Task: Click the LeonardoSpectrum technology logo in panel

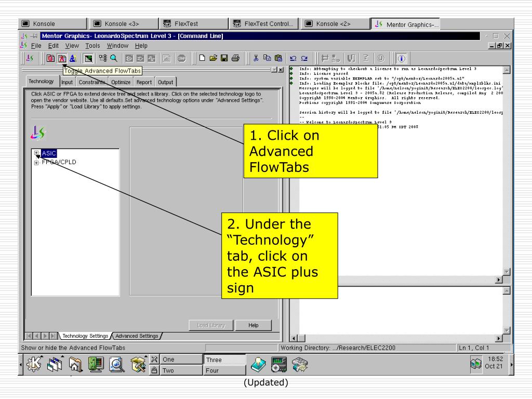Action: coord(38,133)
